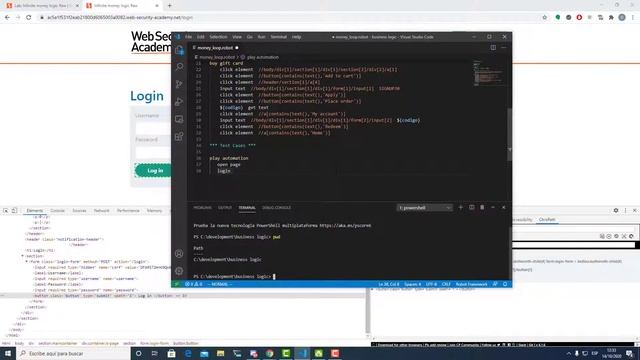The height and width of the screenshot is (360, 640).
Task: Switch to the Sources tab in DevTools
Action: (79, 211)
